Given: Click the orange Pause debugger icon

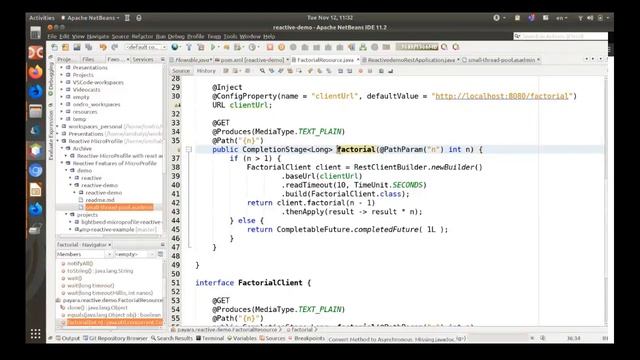Looking at the screenshot, I should click(x=282, y=47).
